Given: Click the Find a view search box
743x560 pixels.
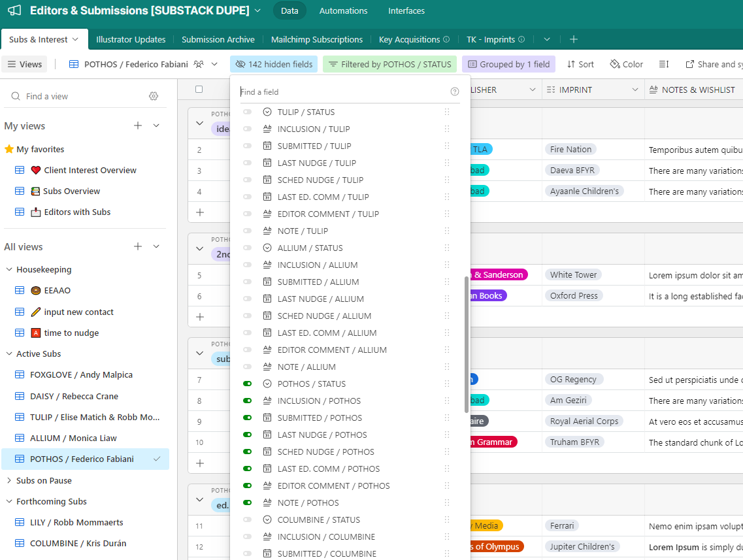Looking at the screenshot, I should 78,96.
